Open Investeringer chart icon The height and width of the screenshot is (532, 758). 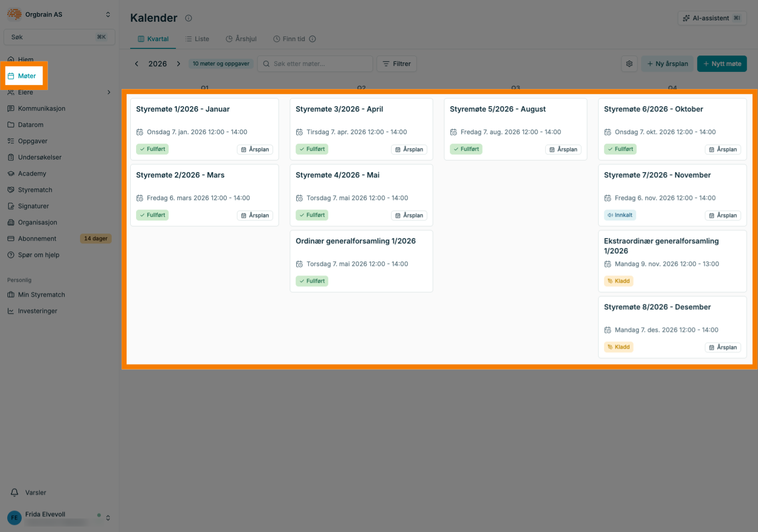11,311
